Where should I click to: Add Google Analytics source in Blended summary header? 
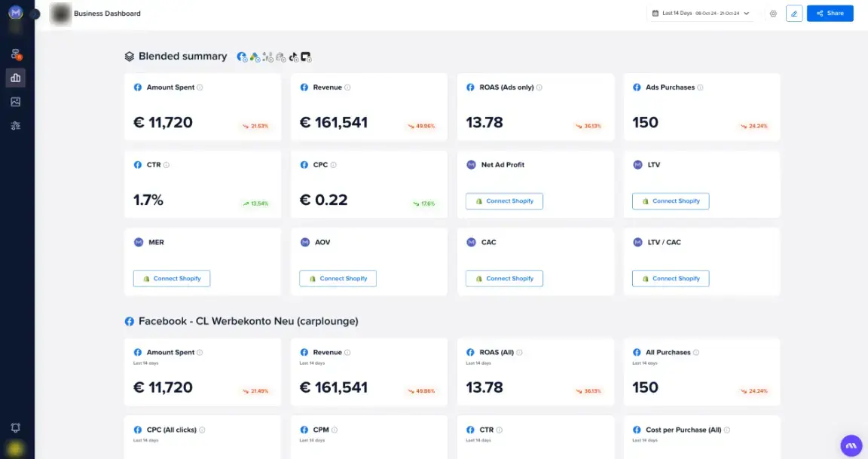click(x=268, y=57)
